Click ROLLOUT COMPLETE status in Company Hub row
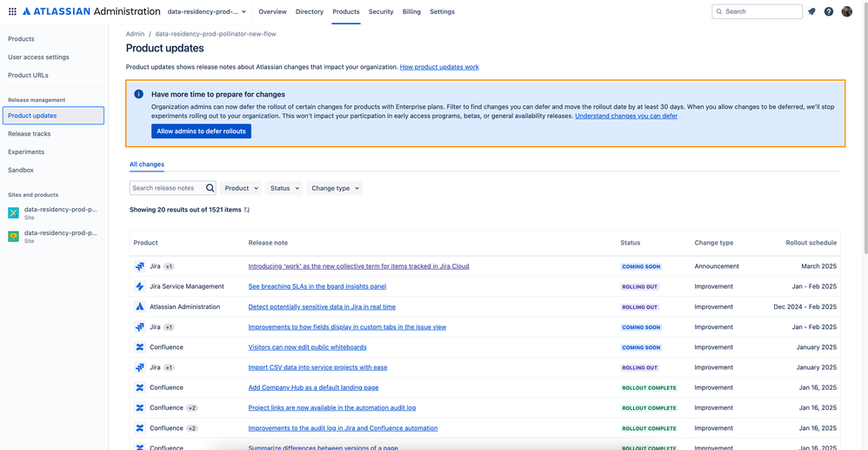Screen dimensions: 868x450 click(x=649, y=388)
